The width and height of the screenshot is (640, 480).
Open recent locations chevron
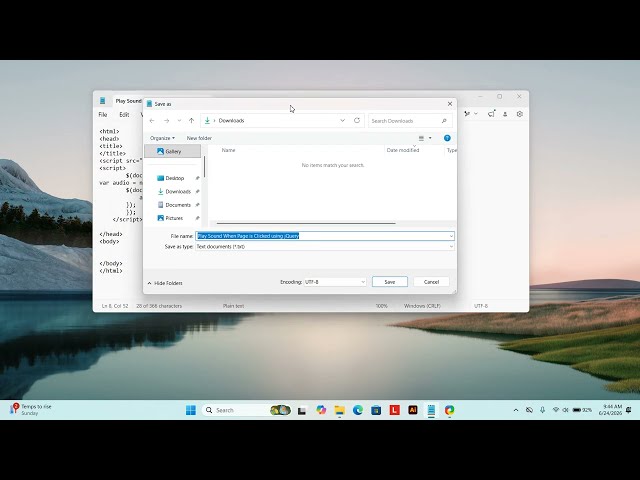(179, 121)
